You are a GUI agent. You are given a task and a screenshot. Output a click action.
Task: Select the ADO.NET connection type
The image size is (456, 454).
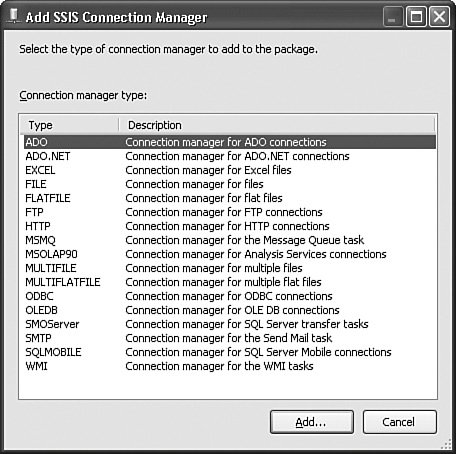[x=230, y=156]
